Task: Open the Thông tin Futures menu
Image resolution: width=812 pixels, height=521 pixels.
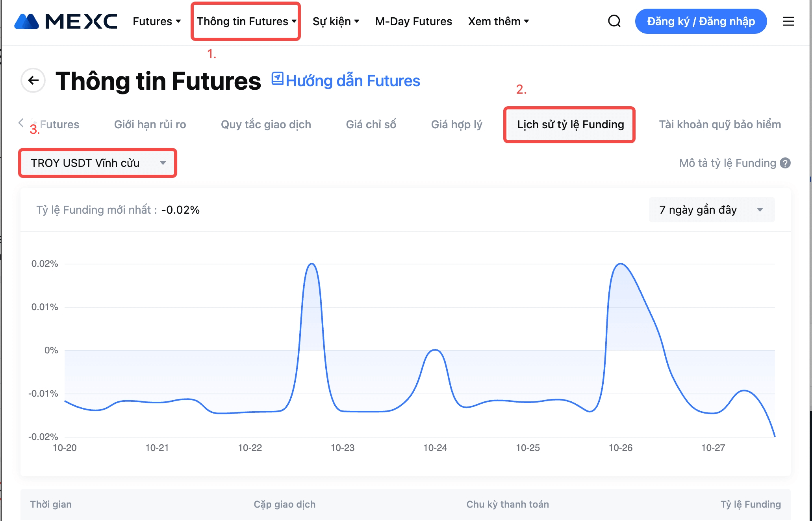Action: coord(246,21)
